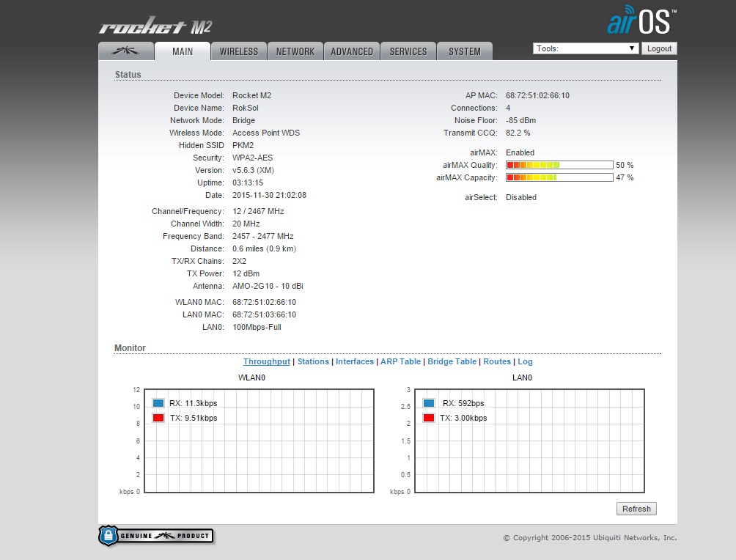Image resolution: width=736 pixels, height=560 pixels.
Task: Click the WLAN0 throughput graph title
Action: point(251,377)
